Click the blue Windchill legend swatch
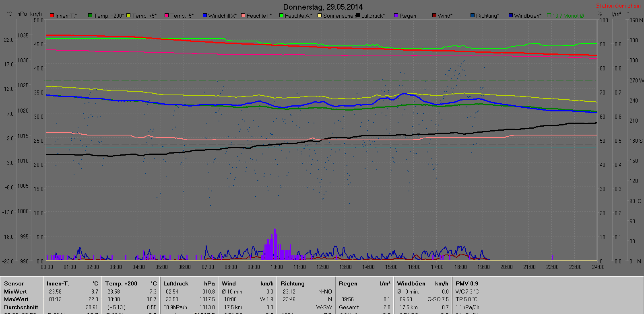Screen dimensions: 644x314 [205, 16]
